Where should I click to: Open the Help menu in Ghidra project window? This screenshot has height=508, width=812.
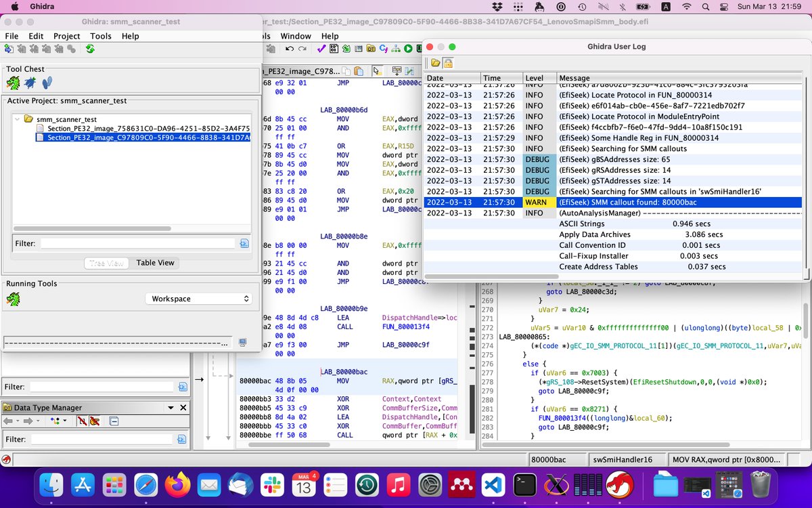131,36
